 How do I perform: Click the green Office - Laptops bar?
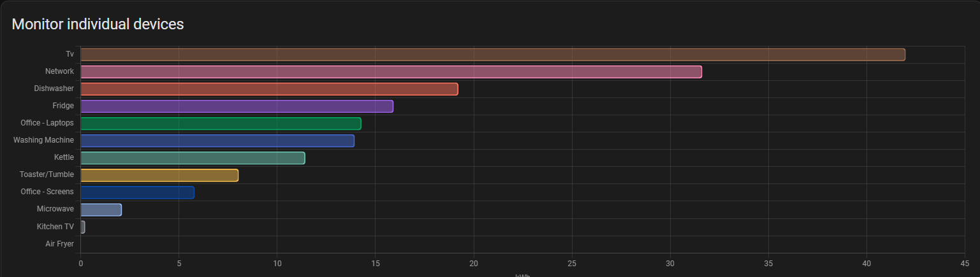click(x=221, y=124)
